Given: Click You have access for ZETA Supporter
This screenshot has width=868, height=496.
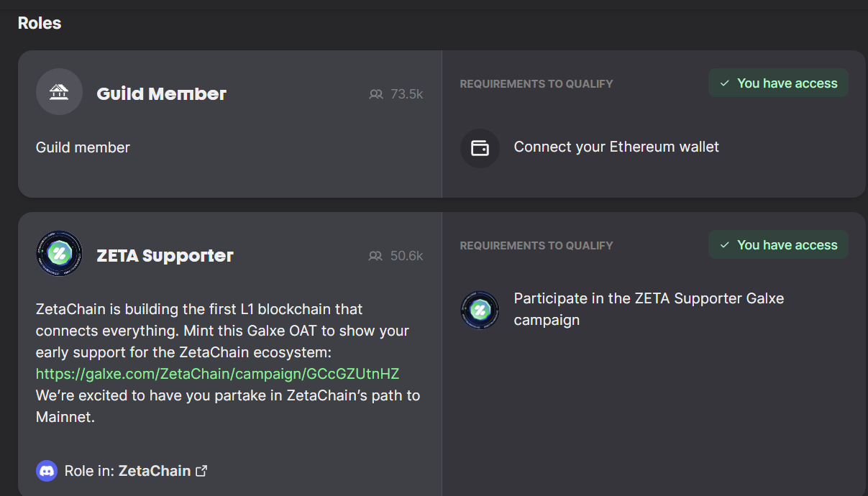Looking at the screenshot, I should pos(778,245).
